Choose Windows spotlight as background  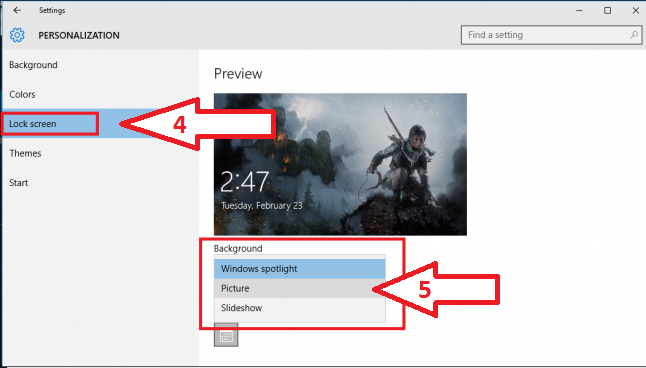click(300, 269)
